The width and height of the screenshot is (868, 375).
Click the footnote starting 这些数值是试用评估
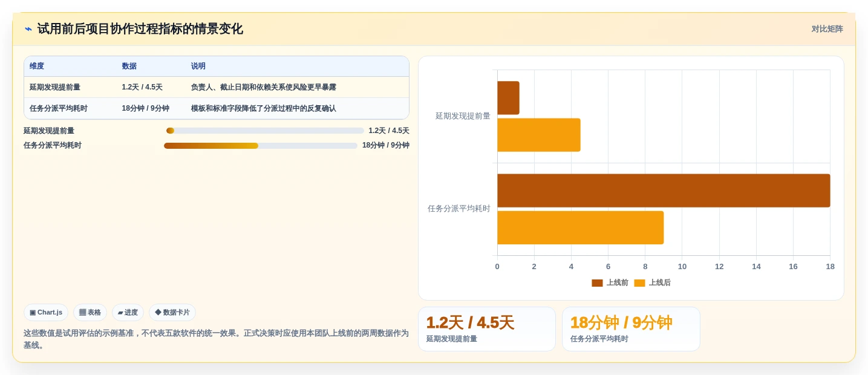216,339
